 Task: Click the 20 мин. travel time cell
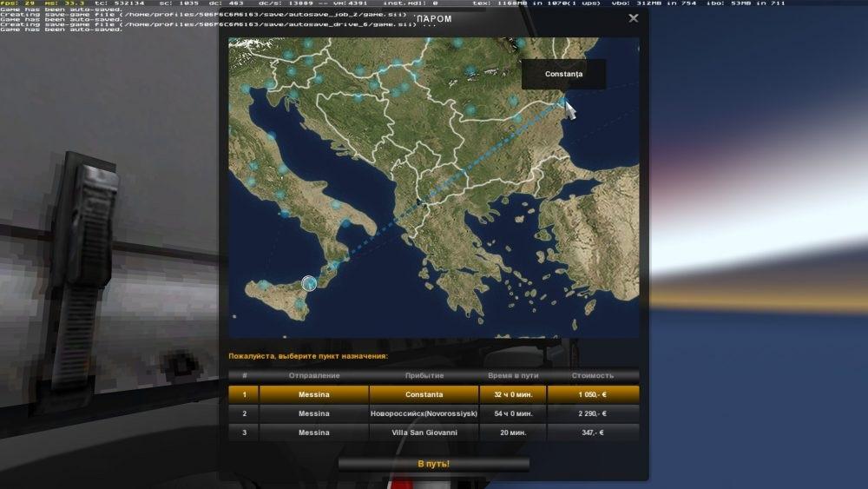[512, 433]
